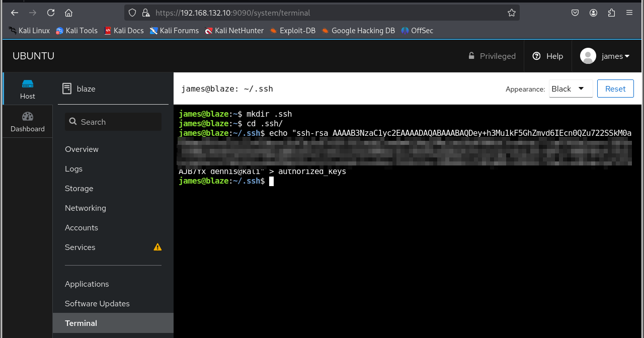Open the Appearance dropdown set to Black
Viewport: 644px width, 338px height.
pyautogui.click(x=571, y=89)
